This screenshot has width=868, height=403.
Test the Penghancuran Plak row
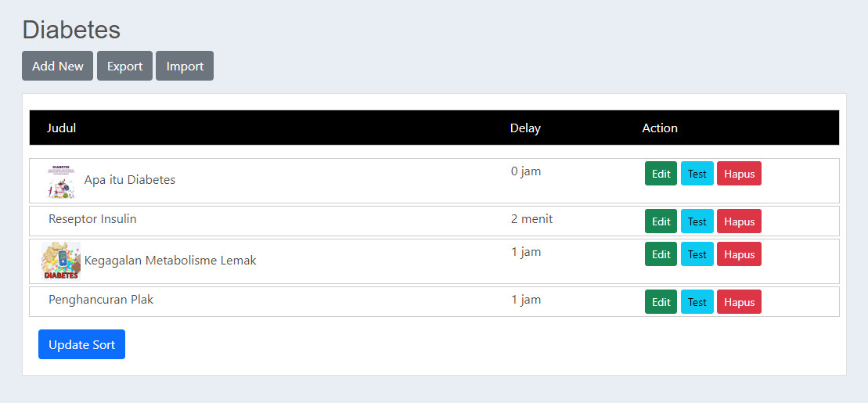pyautogui.click(x=697, y=302)
